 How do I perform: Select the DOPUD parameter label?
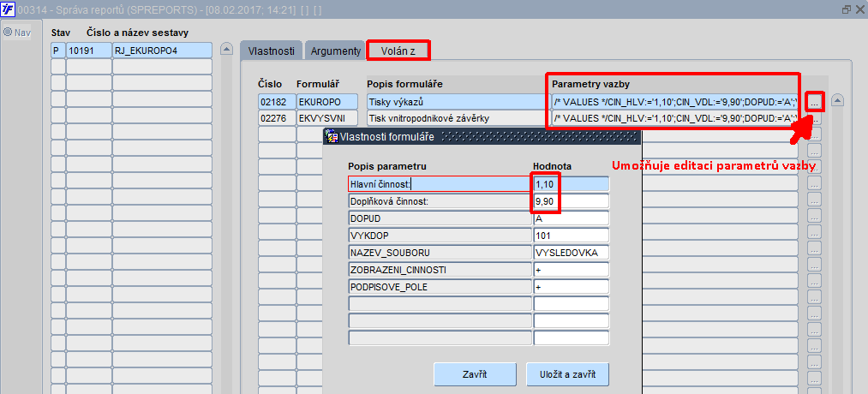click(440, 218)
